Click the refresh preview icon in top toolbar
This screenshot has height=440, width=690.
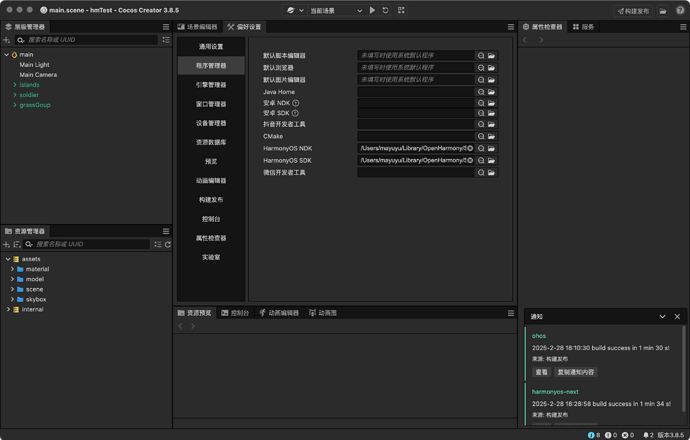[x=385, y=10]
